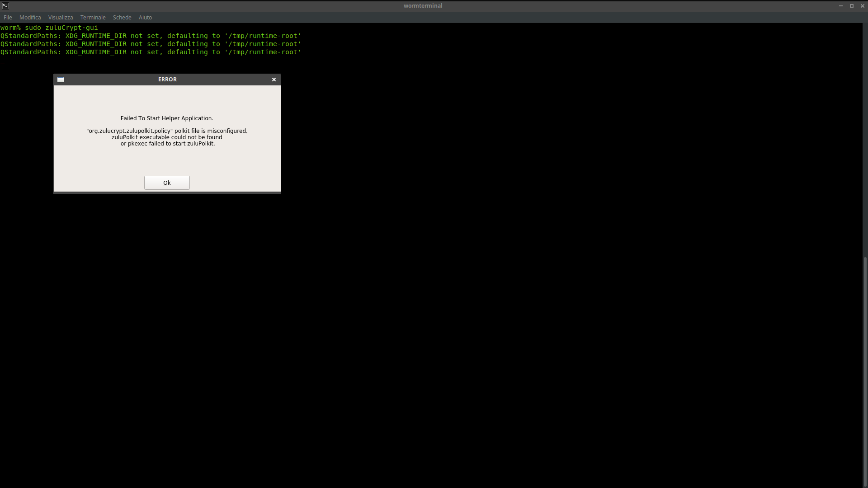Open the Visualizza menu
The width and height of the screenshot is (868, 488).
click(61, 17)
